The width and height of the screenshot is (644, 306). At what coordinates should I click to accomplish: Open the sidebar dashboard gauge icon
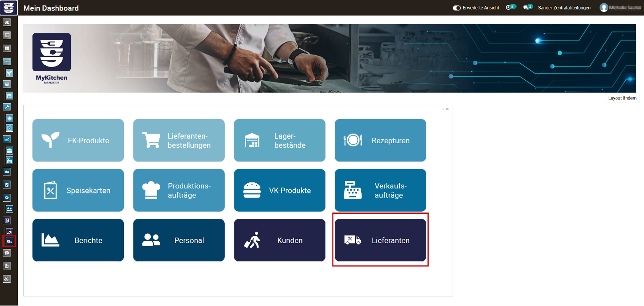[x=7, y=22]
